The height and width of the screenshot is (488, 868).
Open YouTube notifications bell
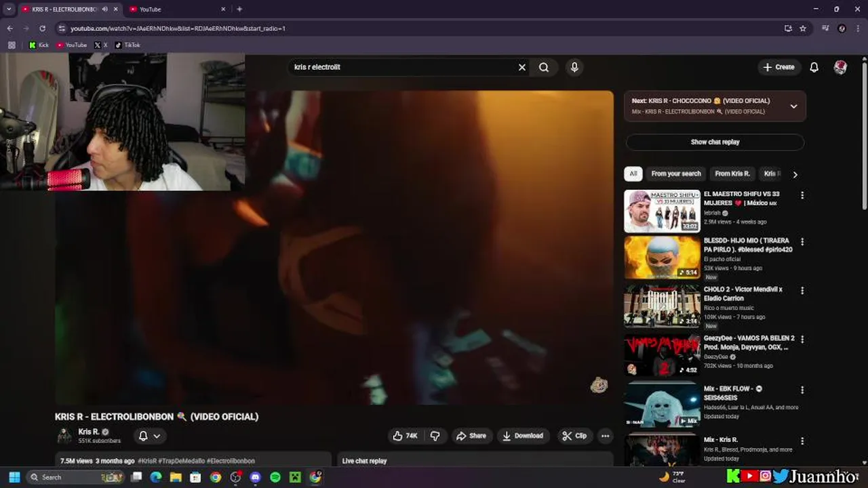click(x=814, y=67)
